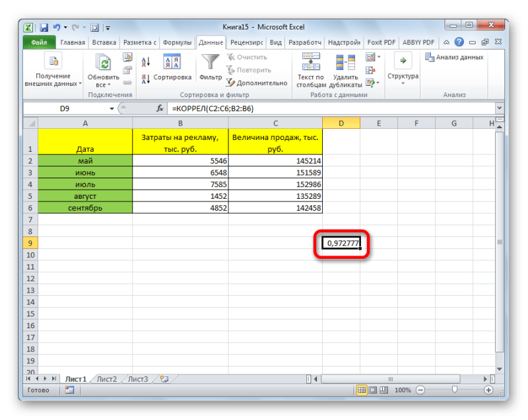Move the zoom slider handle
Screen dimensions: 528x420
pyautogui.click(x=455, y=390)
